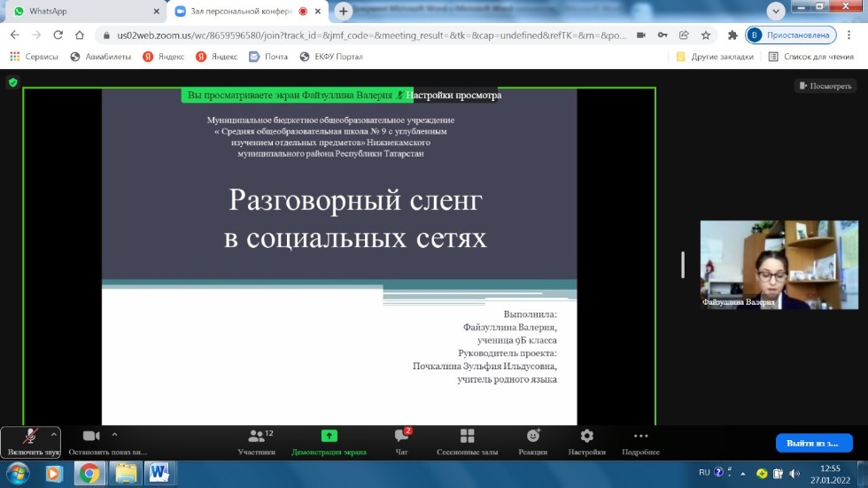Open ЕКФУ Портал bookmark
The width and height of the screenshot is (868, 488).
pos(331,57)
